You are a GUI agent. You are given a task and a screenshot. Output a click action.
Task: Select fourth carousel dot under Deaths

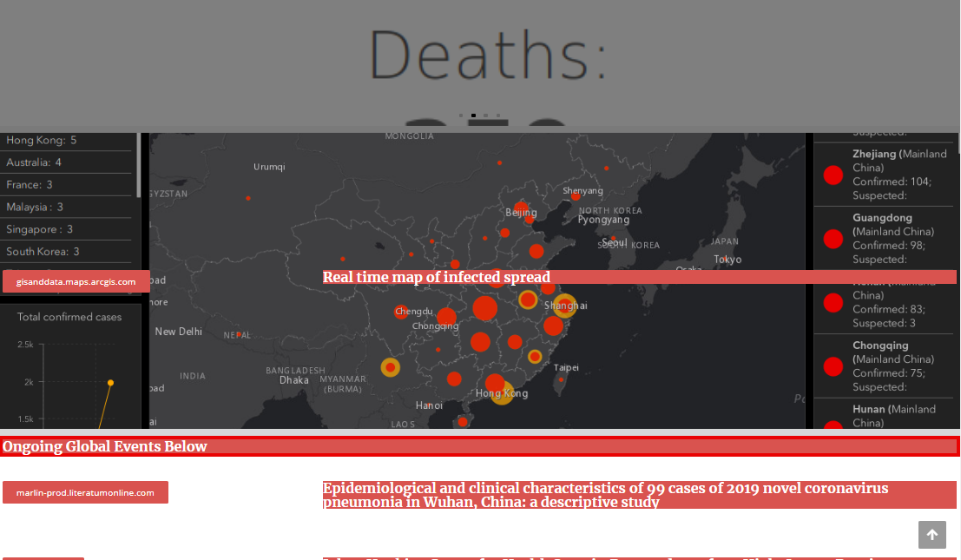pyautogui.click(x=498, y=115)
